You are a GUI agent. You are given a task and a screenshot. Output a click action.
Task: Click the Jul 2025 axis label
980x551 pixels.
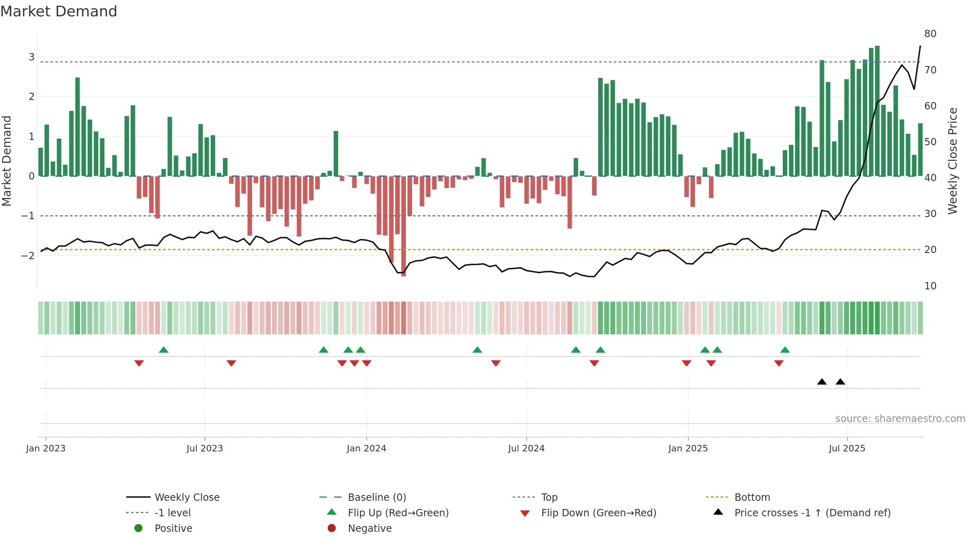pyautogui.click(x=847, y=448)
